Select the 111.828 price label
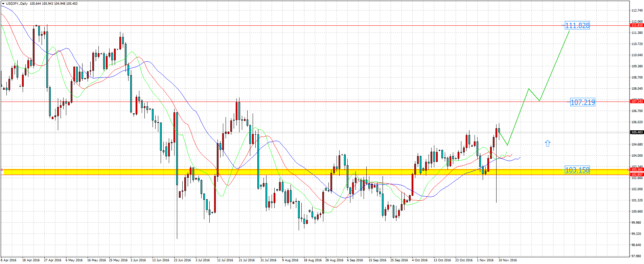The width and height of the screenshot is (644, 264). point(577,25)
